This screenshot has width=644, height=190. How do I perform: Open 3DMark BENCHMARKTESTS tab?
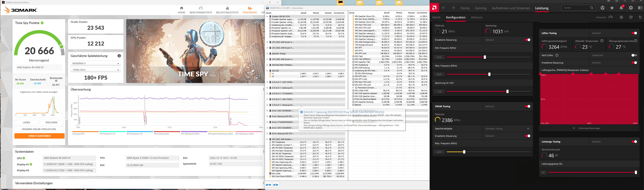click(x=201, y=10)
